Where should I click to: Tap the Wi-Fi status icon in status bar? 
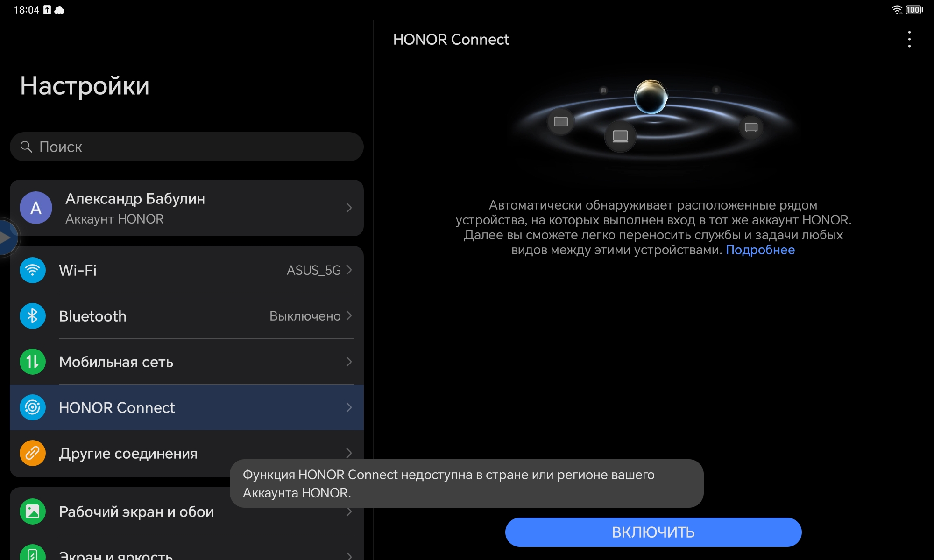(x=897, y=10)
